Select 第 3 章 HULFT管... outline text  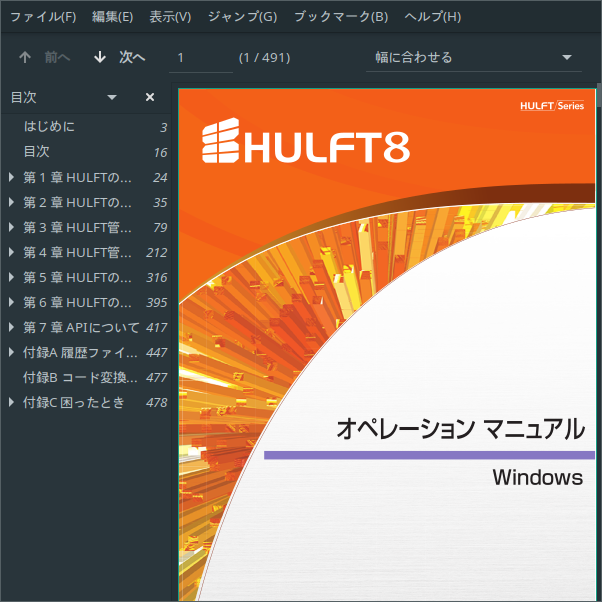(x=77, y=227)
